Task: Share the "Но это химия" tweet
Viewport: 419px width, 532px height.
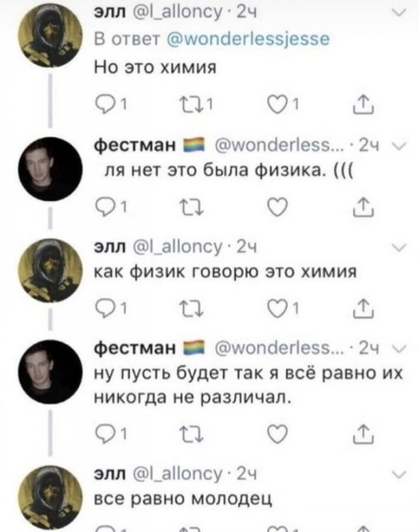Action: (x=363, y=104)
